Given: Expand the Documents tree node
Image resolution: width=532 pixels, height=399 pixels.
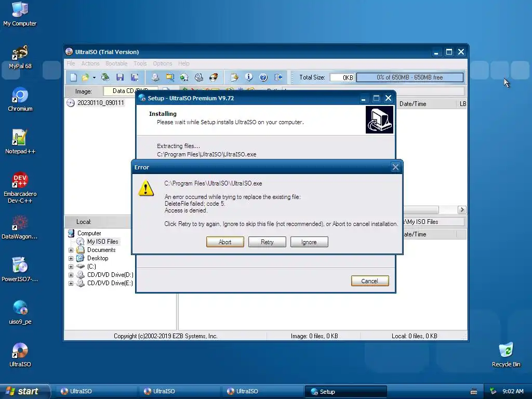Looking at the screenshot, I should 71,250.
